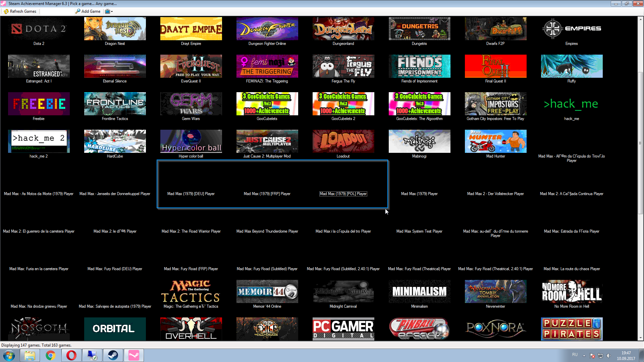Click the Steam taskbar icon

tap(113, 355)
